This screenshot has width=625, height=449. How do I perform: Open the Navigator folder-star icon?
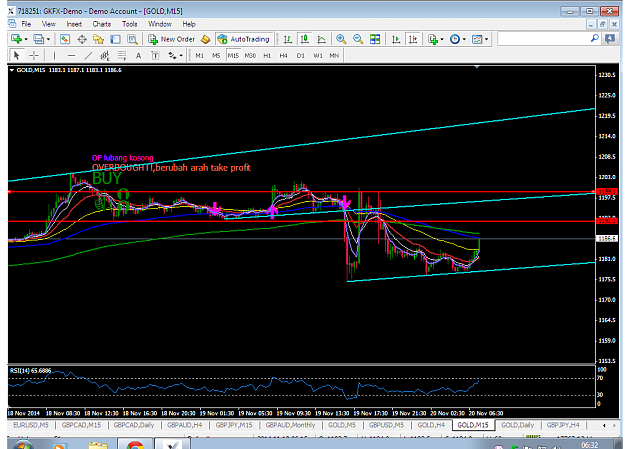pos(98,39)
